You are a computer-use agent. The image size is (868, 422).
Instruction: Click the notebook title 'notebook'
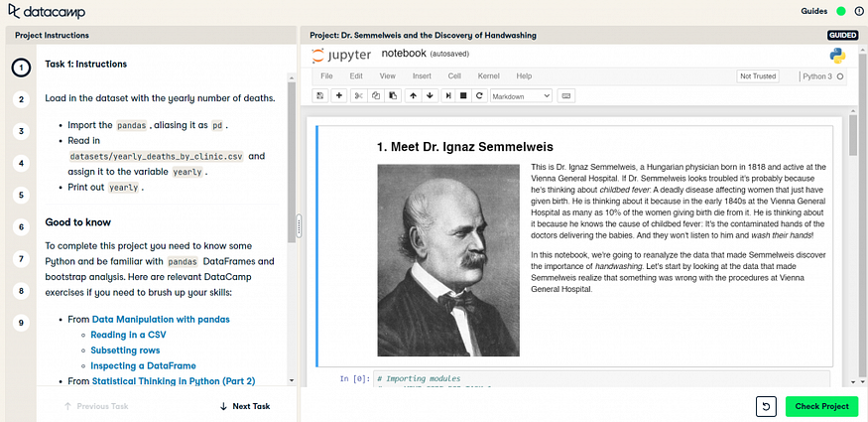click(x=404, y=54)
